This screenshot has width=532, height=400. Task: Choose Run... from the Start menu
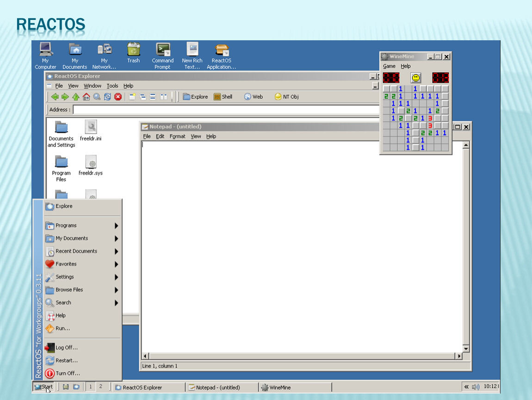82,328
